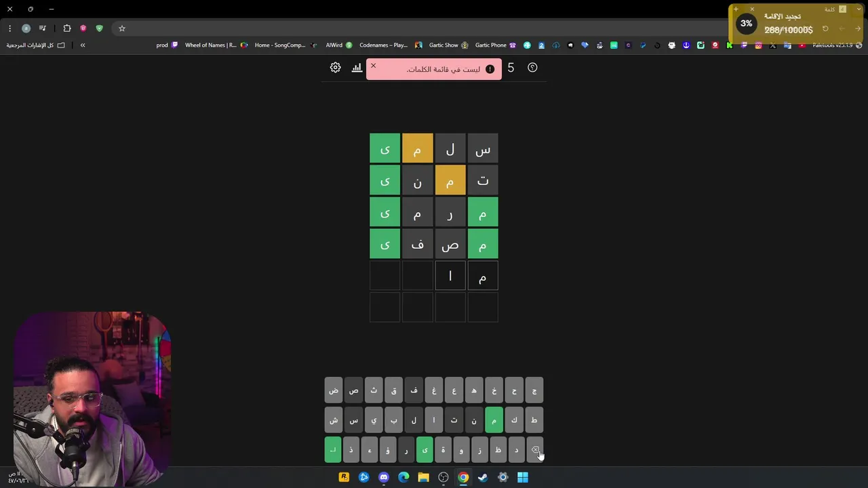
Task: Tap the ج key on the keyboard
Action: [x=534, y=390]
